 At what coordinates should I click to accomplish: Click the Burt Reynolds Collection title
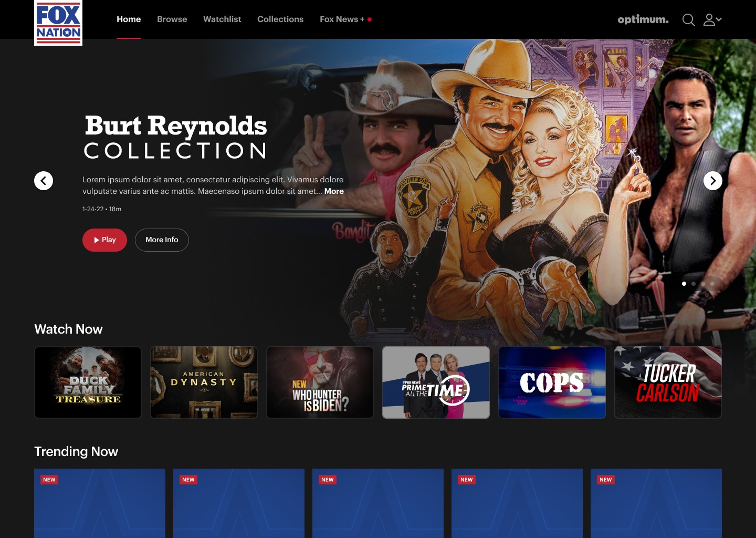click(175, 137)
